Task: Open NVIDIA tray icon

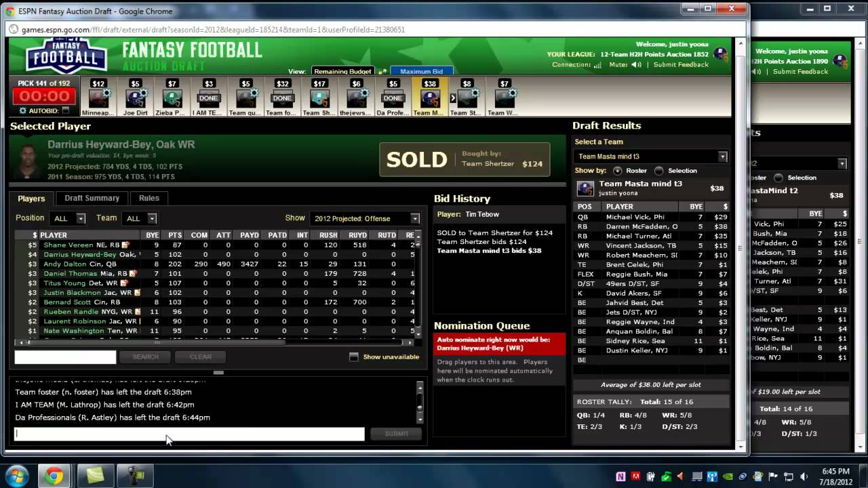Action: click(727, 476)
